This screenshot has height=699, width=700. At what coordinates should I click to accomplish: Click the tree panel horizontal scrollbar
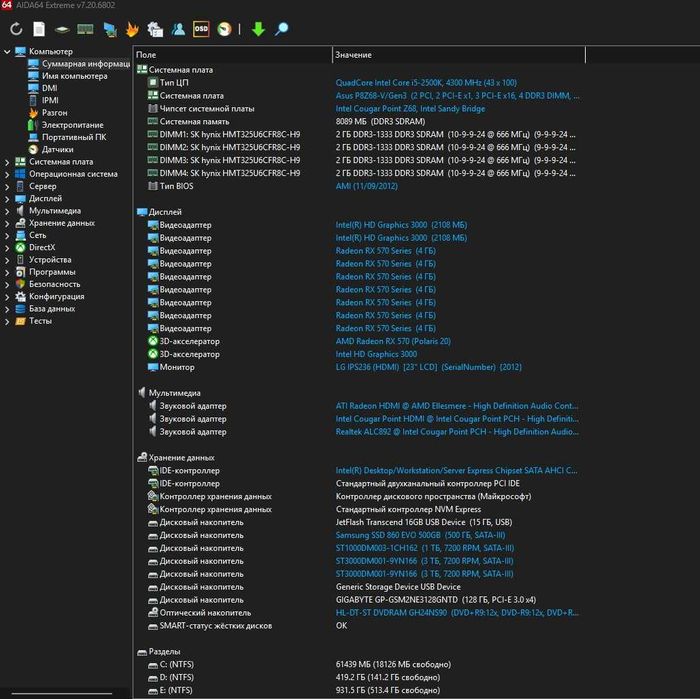(61, 693)
